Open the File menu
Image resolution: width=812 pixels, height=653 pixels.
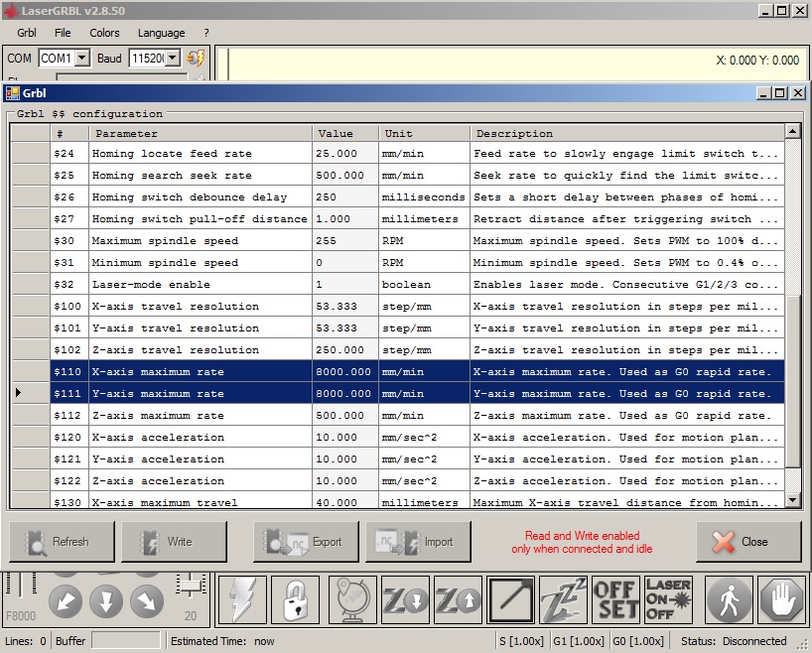point(63,33)
